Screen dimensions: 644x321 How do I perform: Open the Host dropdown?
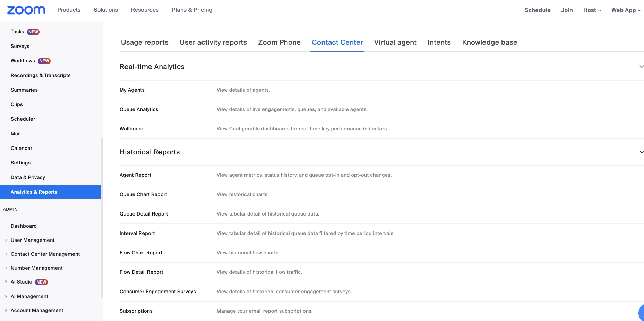pos(592,10)
